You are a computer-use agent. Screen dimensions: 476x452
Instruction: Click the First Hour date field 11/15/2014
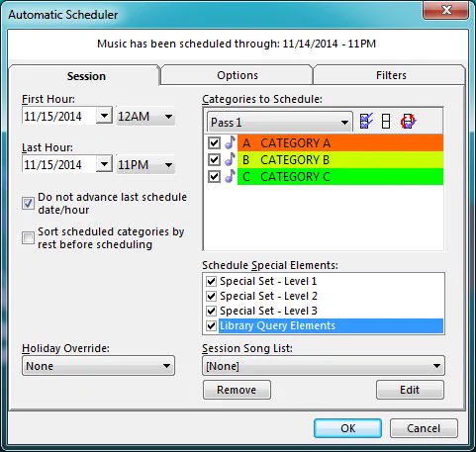pyautogui.click(x=59, y=116)
